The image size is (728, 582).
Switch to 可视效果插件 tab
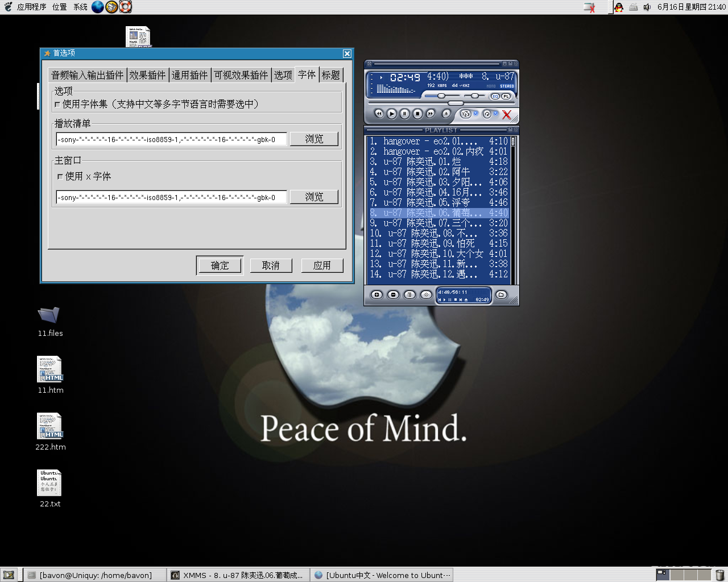(x=241, y=75)
